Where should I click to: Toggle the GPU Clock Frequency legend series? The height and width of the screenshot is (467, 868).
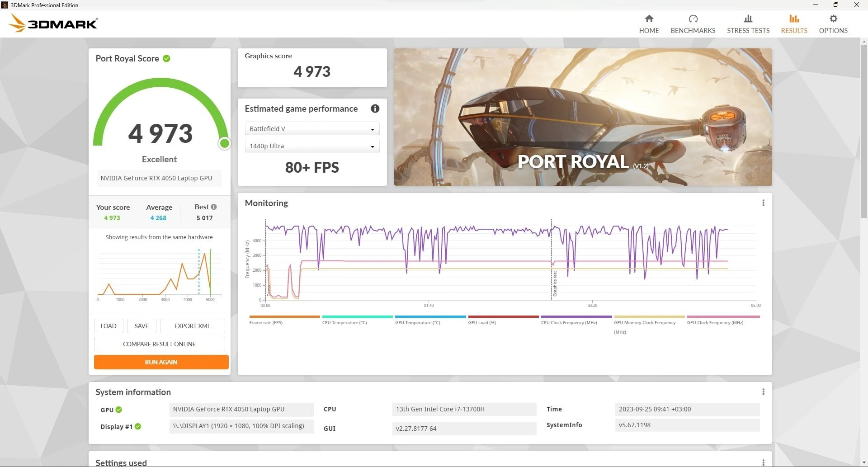(723, 320)
